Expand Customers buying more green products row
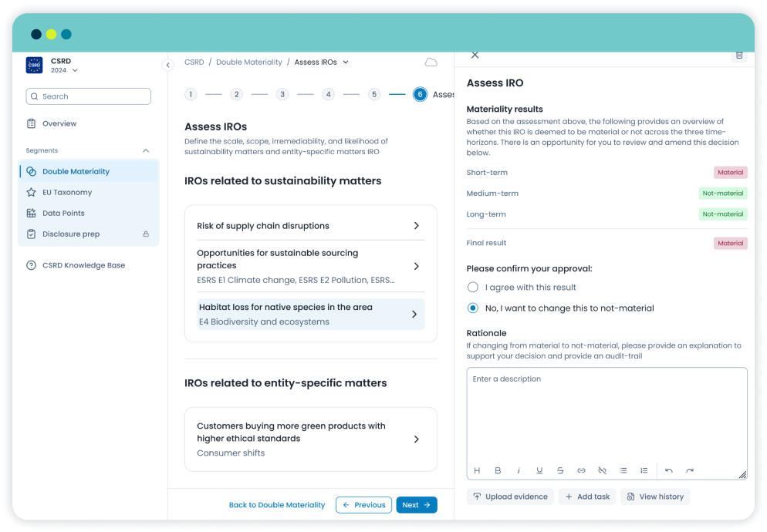This screenshot has height=532, width=767. click(311, 439)
